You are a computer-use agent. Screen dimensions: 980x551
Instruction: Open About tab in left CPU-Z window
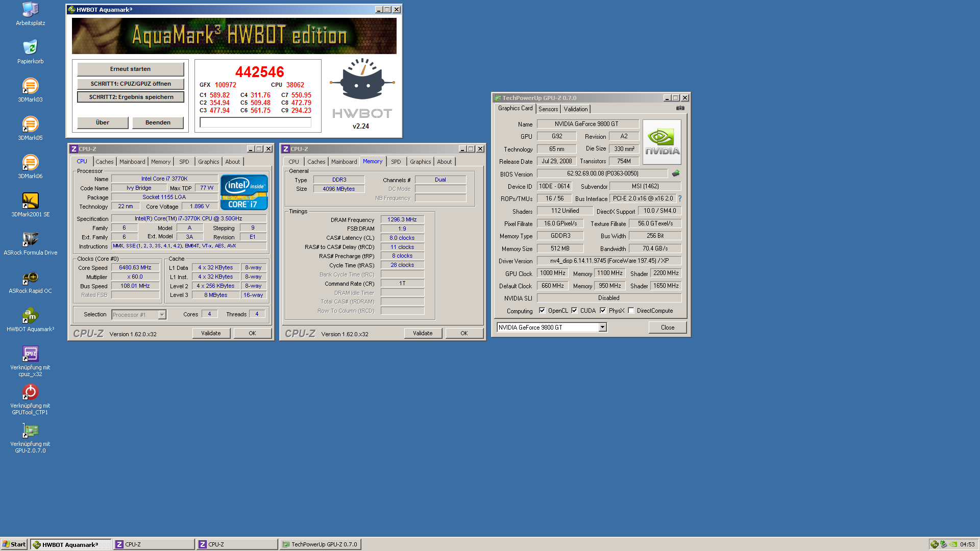pos(233,162)
